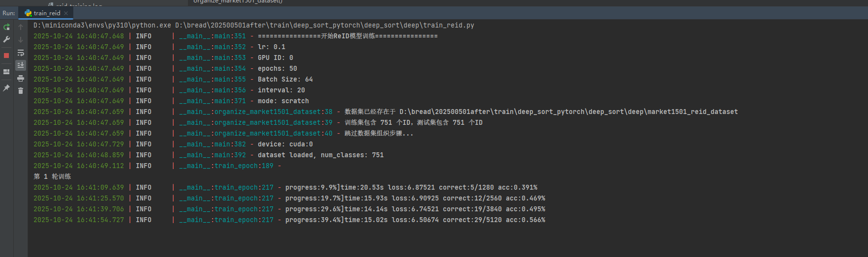The height and width of the screenshot is (257, 868).
Task: Click the market1501_reid_dataset directory path
Action: click(568, 112)
